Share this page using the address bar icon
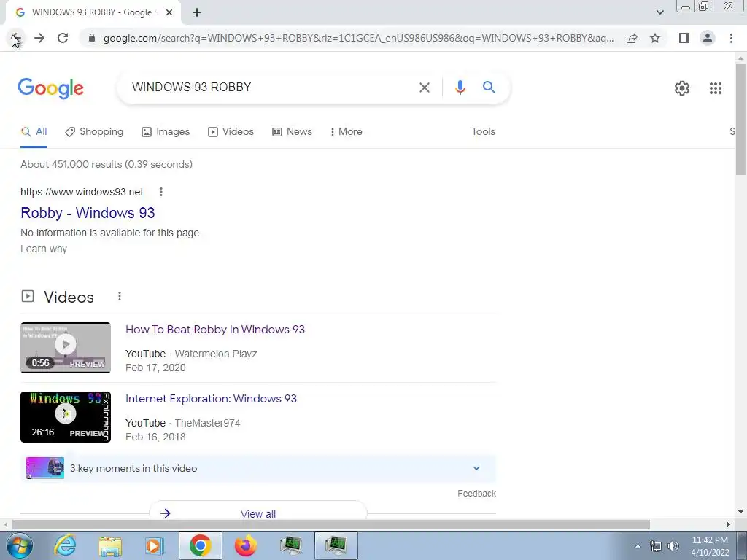 (632, 38)
